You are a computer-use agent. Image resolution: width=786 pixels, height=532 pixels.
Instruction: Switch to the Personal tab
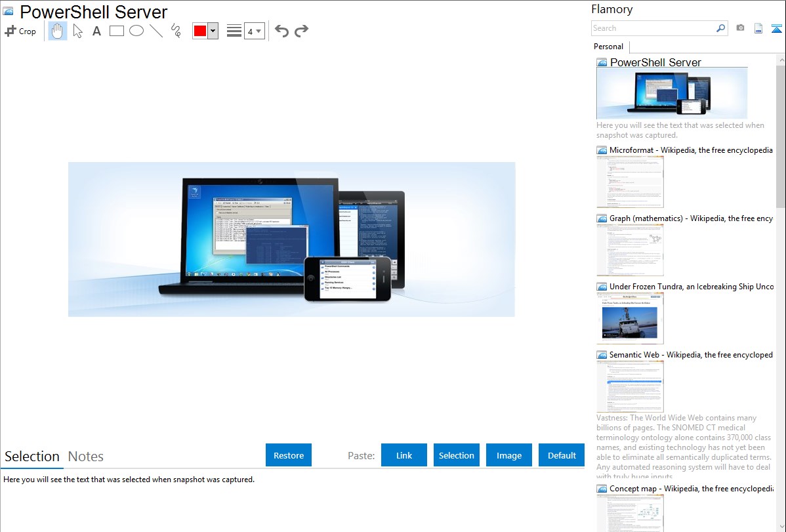(609, 47)
